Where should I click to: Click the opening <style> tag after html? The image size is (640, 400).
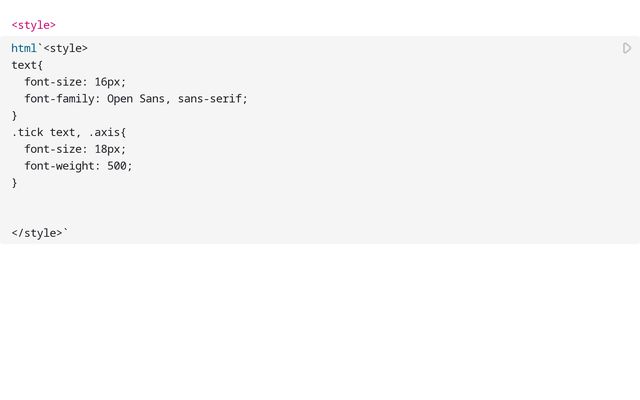66,48
